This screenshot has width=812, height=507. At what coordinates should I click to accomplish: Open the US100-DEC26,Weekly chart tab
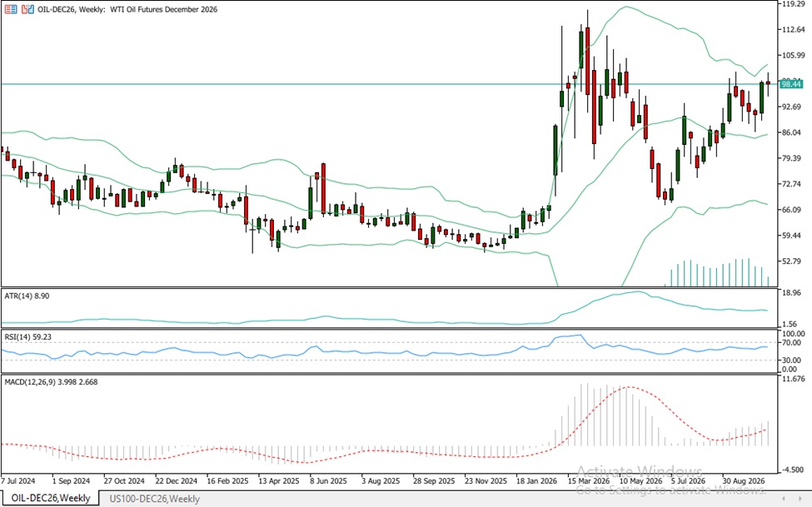[154, 499]
